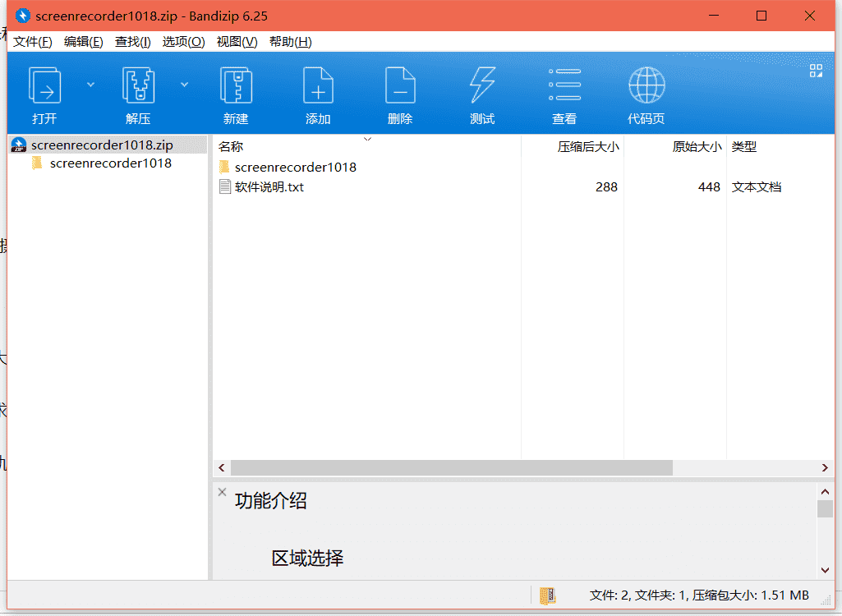Viewport: 842px width, 616px height.
Task: Click the 新建 (New archive) toolbar icon
Action: [236, 85]
